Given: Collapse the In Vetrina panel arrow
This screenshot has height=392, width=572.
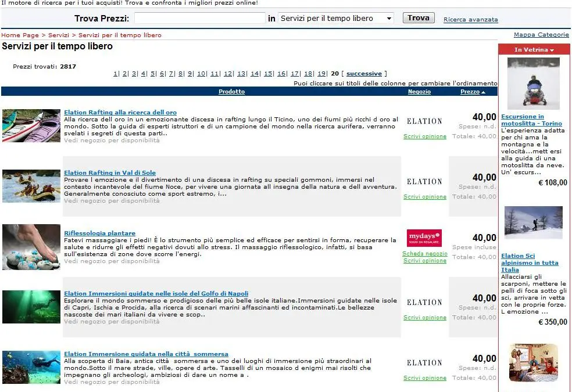Looking at the screenshot, I should 552,51.
